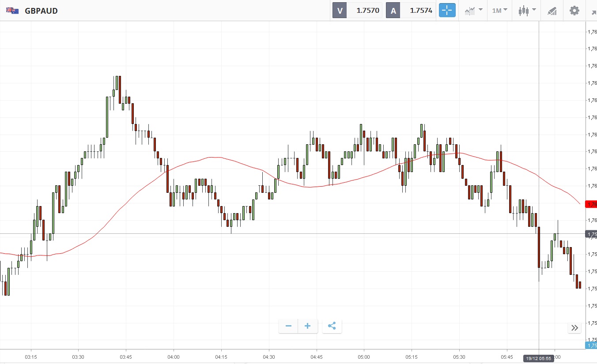Open the candlestick chart type dropdown
Viewport: 597px width, 364px height.
527,10
